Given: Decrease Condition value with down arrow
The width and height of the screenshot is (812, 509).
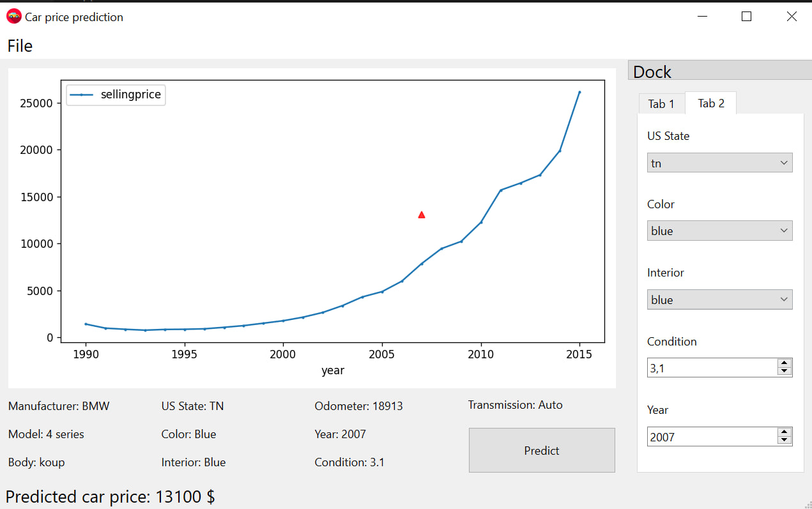Looking at the screenshot, I should click(785, 372).
